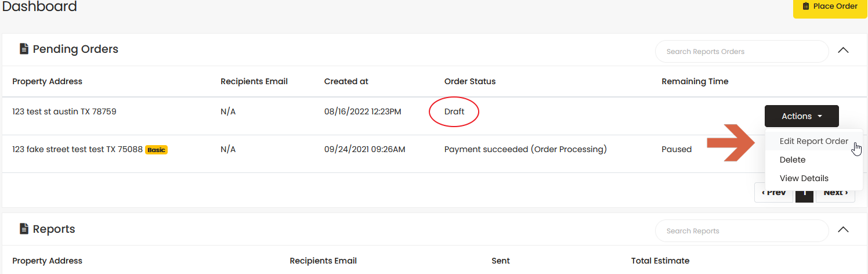868x274 pixels.
Task: Go to previous page with Prev
Action: coord(774,193)
